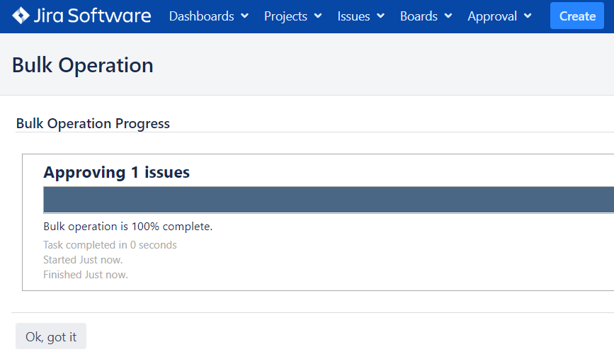614x364 pixels.
Task: Expand the chevron beside Approval
Action: [x=528, y=16]
